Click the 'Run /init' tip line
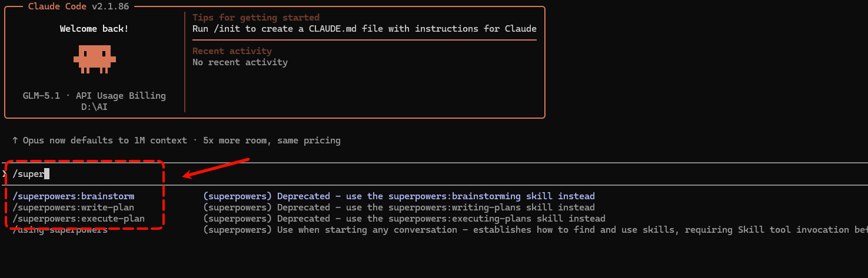 coord(364,29)
